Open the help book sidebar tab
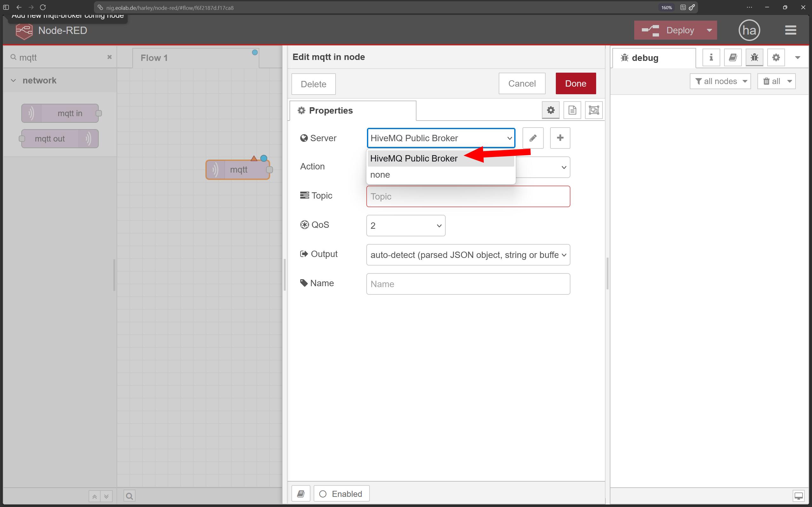 [733, 57]
